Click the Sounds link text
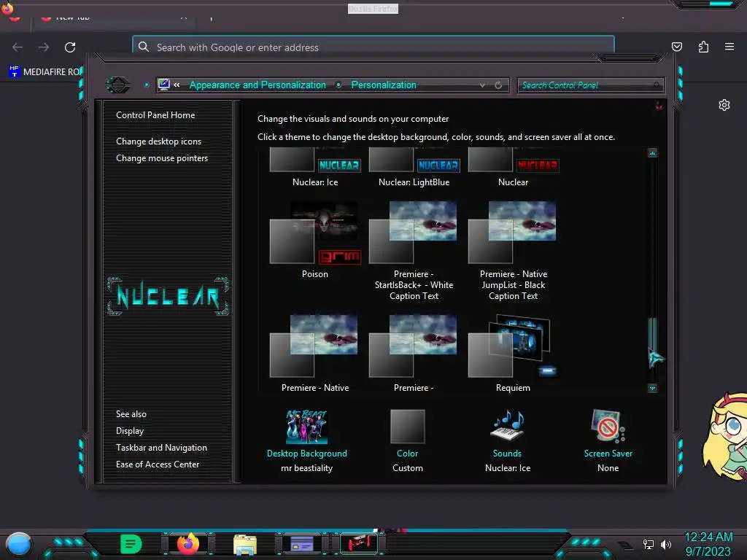Image resolution: width=747 pixels, height=560 pixels. (x=507, y=454)
